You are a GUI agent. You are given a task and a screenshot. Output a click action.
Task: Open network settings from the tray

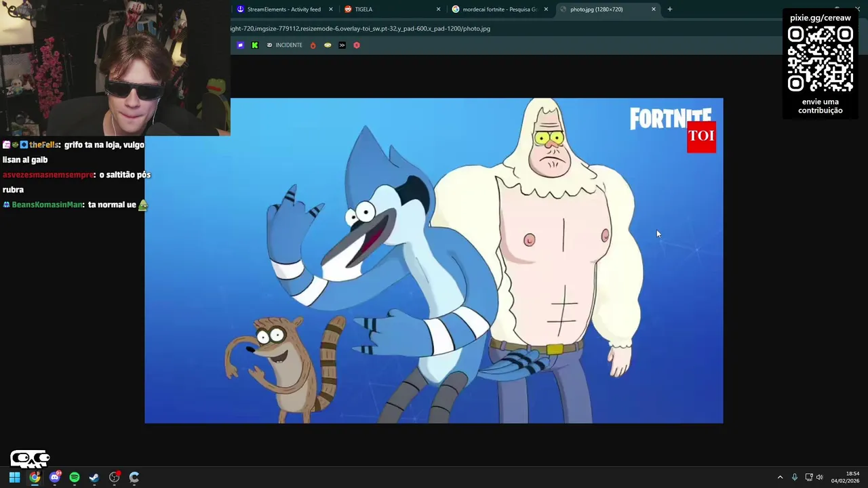[809, 477]
